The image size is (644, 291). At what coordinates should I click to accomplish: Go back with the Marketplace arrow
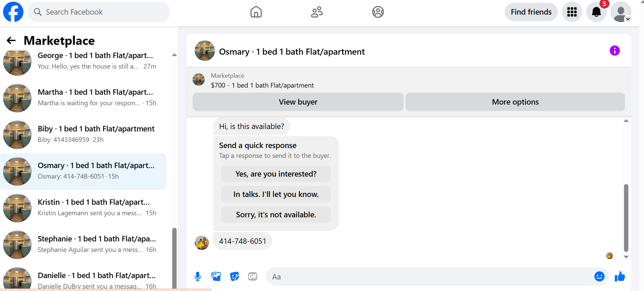pyautogui.click(x=11, y=40)
